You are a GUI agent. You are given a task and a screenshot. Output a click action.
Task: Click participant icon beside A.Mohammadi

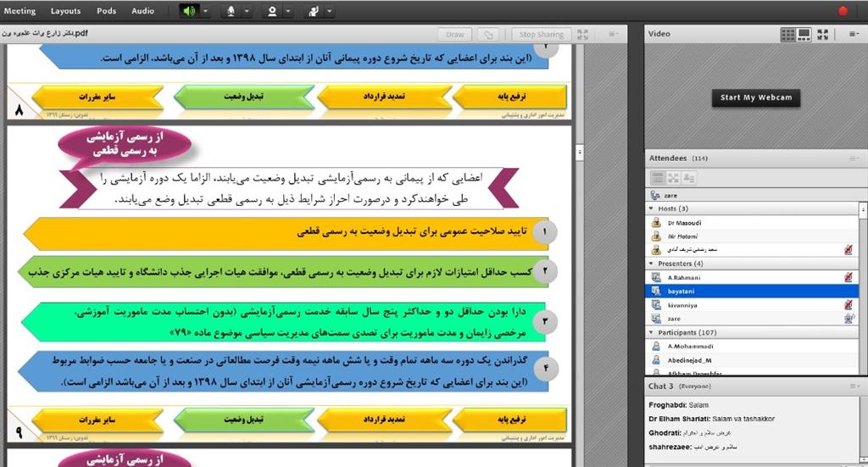tap(657, 347)
